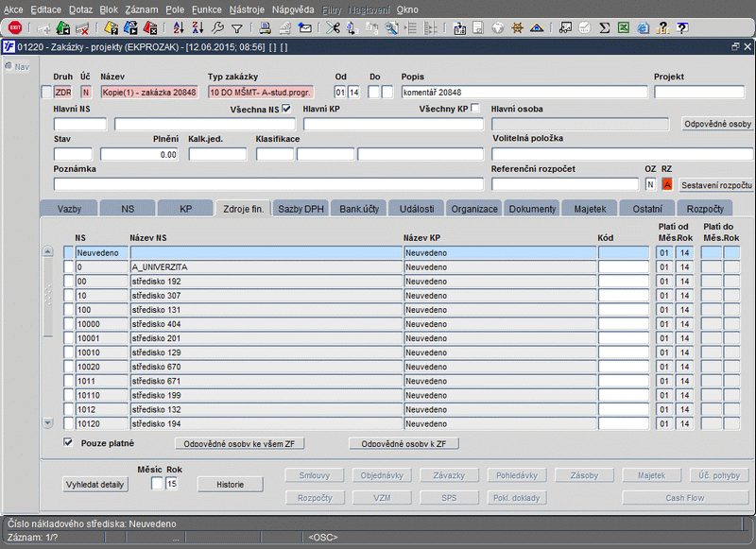Click the printer icon in toolbar
Viewport: 756px width, 549px height.
pos(266,28)
